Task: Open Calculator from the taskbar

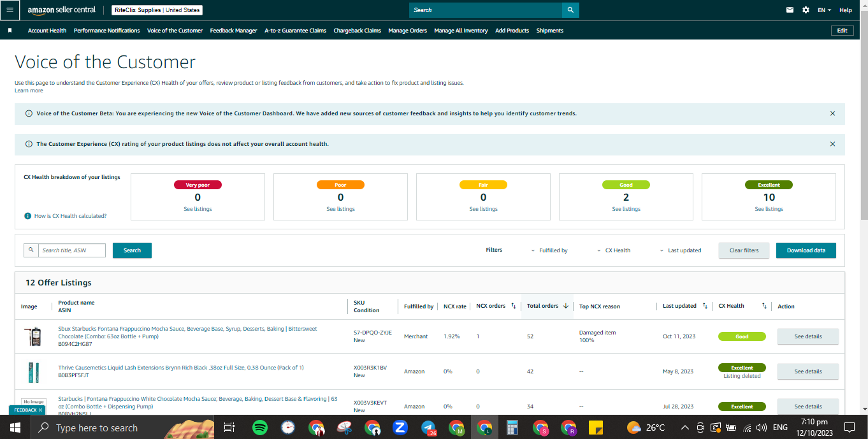Action: point(512,428)
